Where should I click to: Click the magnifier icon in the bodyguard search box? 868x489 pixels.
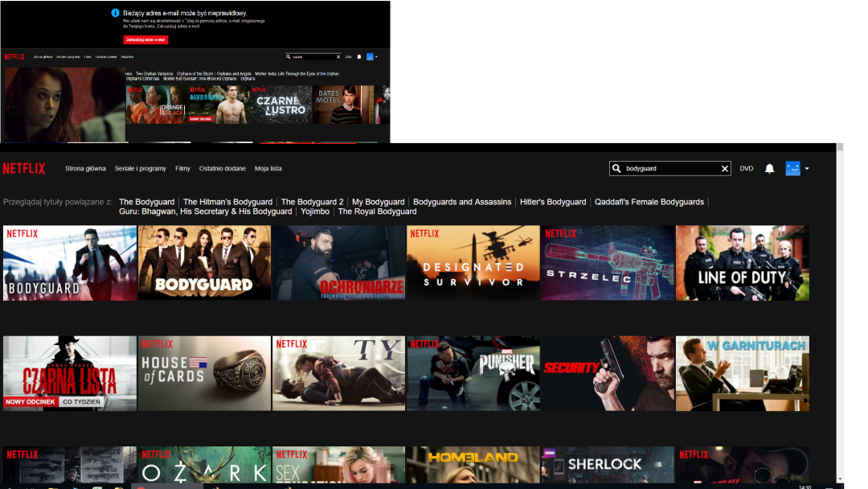[616, 169]
